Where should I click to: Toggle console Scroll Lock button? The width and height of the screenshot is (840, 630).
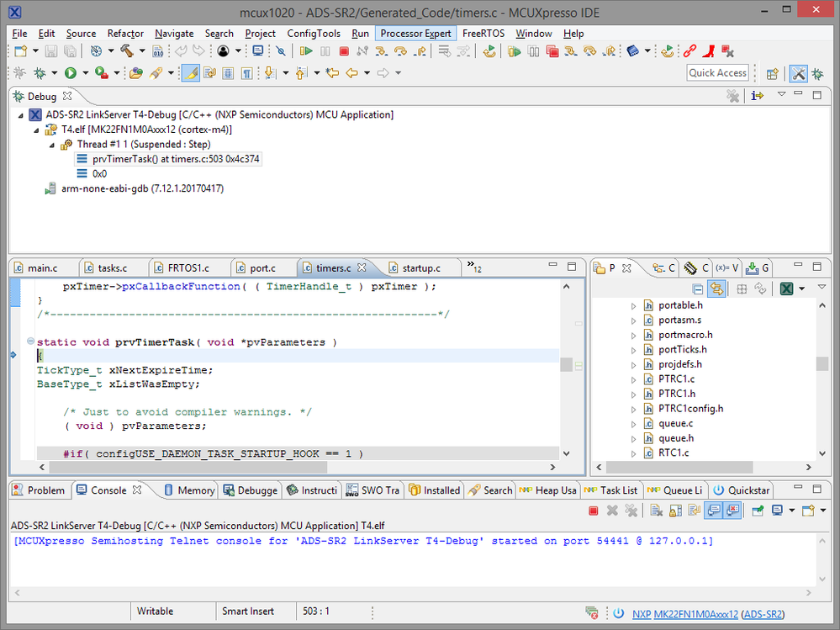tap(675, 511)
